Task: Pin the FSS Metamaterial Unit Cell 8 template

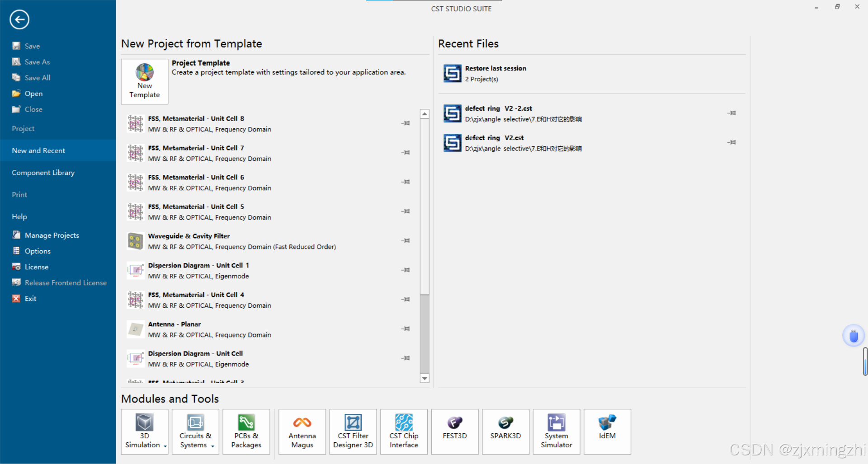Action: pyautogui.click(x=406, y=123)
